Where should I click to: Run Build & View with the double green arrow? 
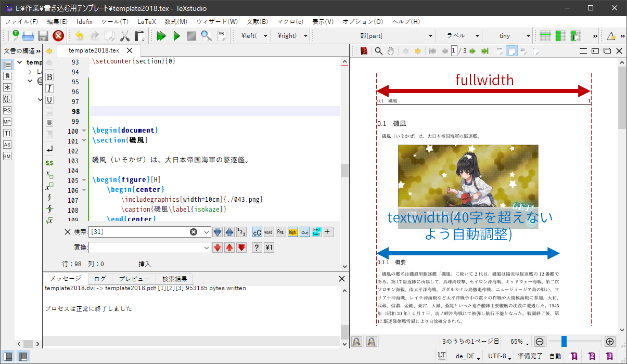coord(161,36)
